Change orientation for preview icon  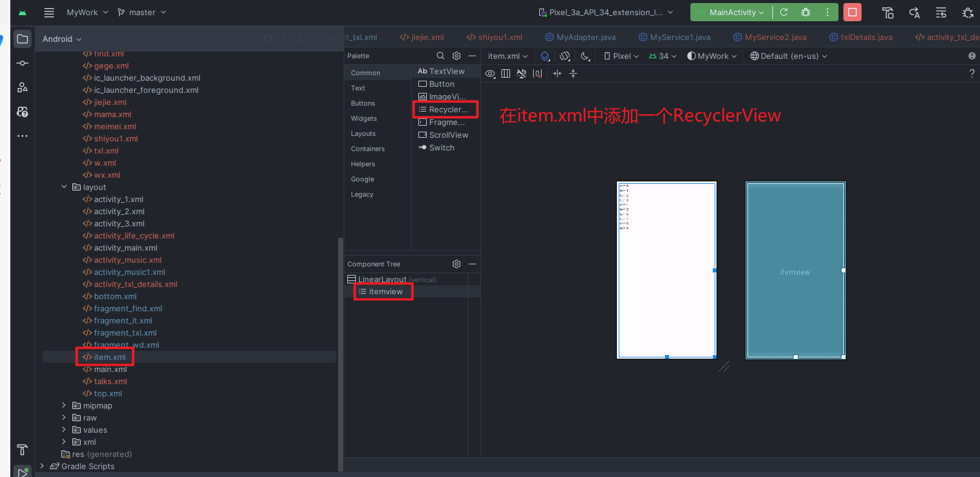565,56
